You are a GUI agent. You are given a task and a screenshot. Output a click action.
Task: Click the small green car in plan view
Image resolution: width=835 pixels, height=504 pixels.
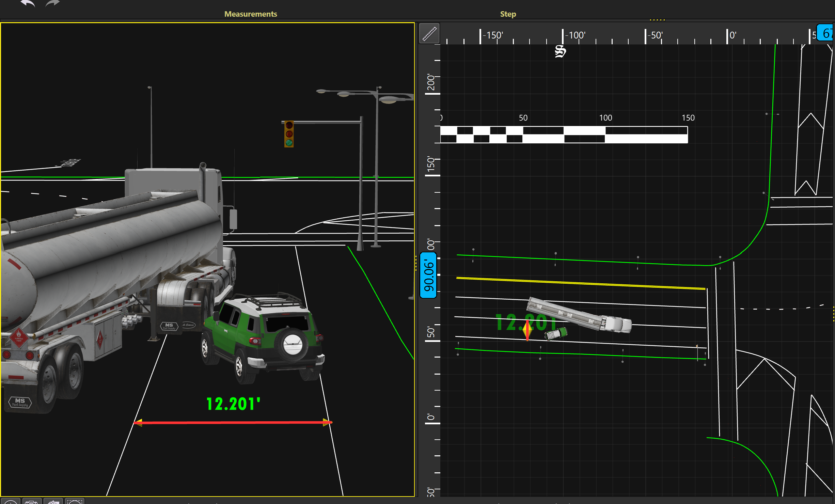coord(556,333)
